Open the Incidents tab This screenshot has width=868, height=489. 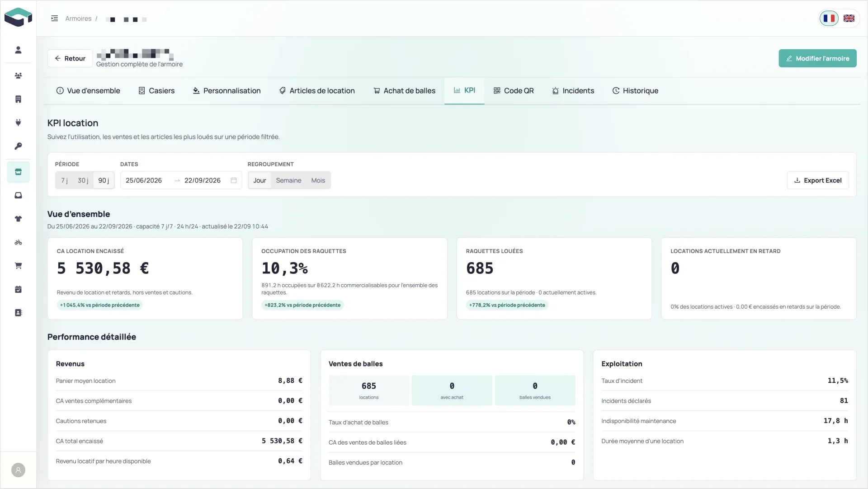tap(573, 91)
